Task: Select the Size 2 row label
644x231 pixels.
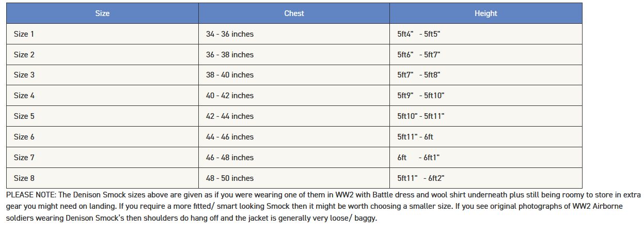Action: coord(24,55)
